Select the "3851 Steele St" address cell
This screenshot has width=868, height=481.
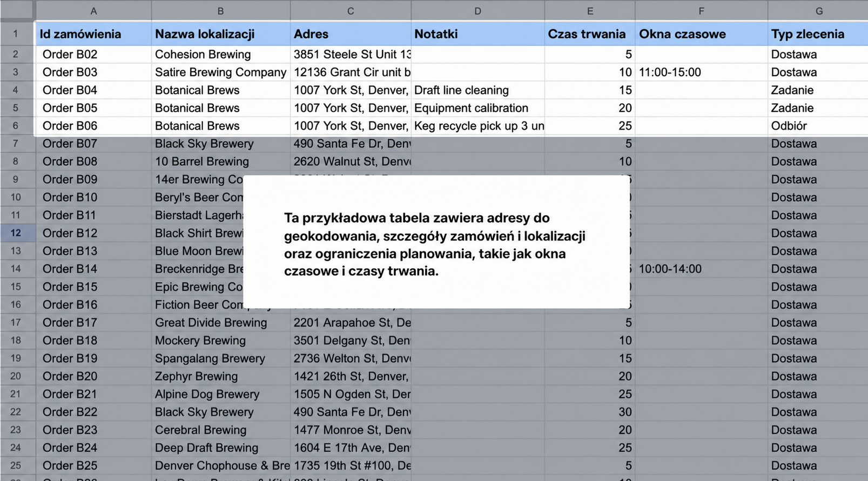(351, 55)
